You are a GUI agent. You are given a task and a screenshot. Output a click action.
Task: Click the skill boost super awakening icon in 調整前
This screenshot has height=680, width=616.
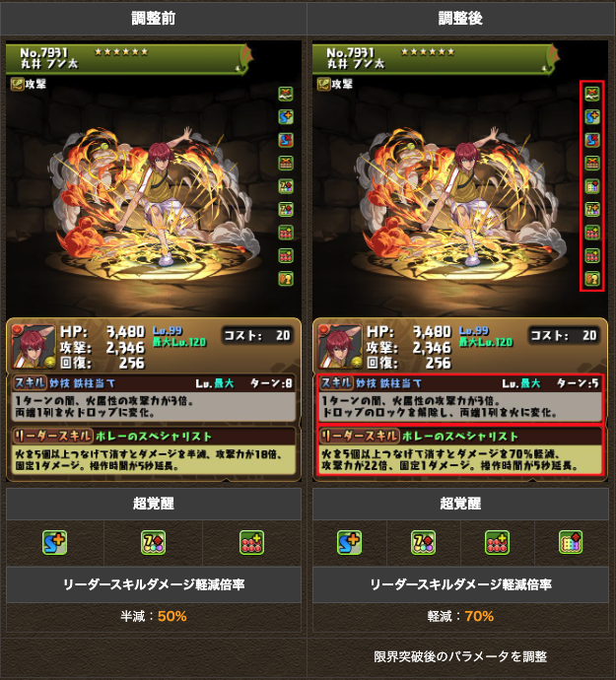[x=54, y=543]
